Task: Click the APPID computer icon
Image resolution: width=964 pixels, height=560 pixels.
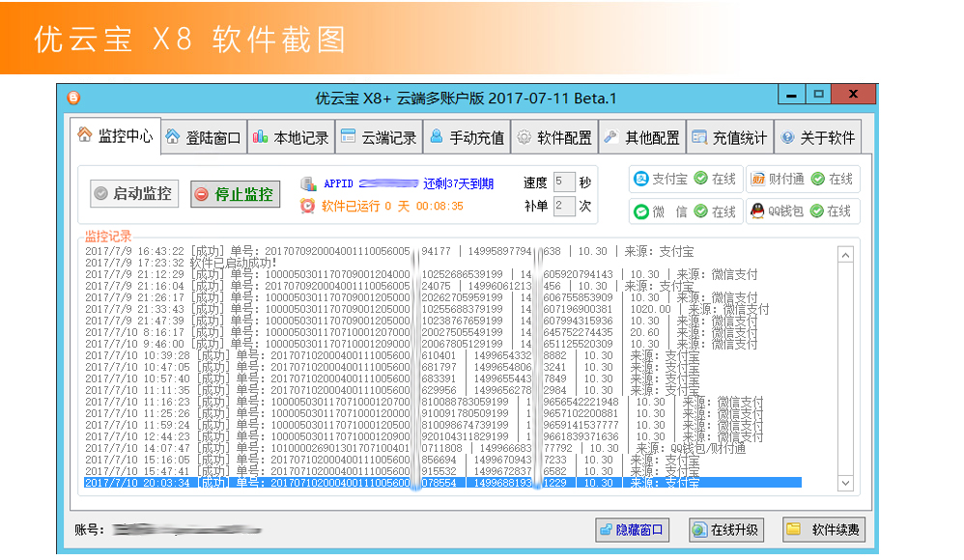Action: [308, 183]
